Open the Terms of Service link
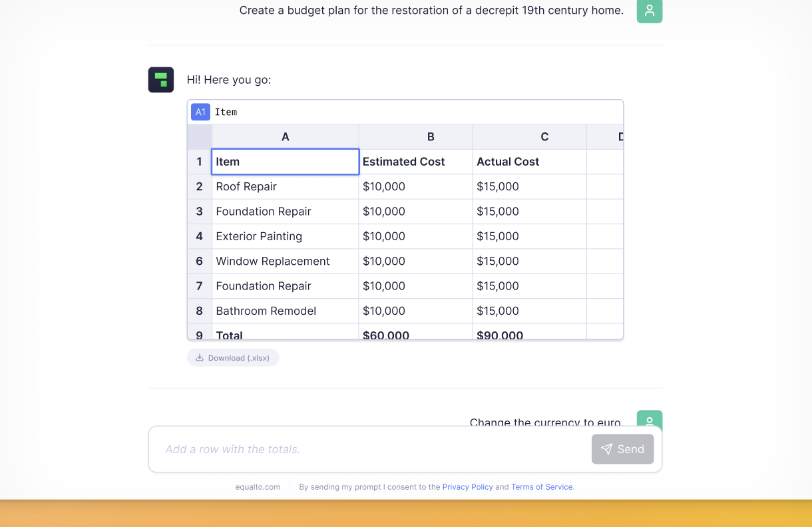Viewport: 812px width, 527px height. pyautogui.click(x=542, y=487)
